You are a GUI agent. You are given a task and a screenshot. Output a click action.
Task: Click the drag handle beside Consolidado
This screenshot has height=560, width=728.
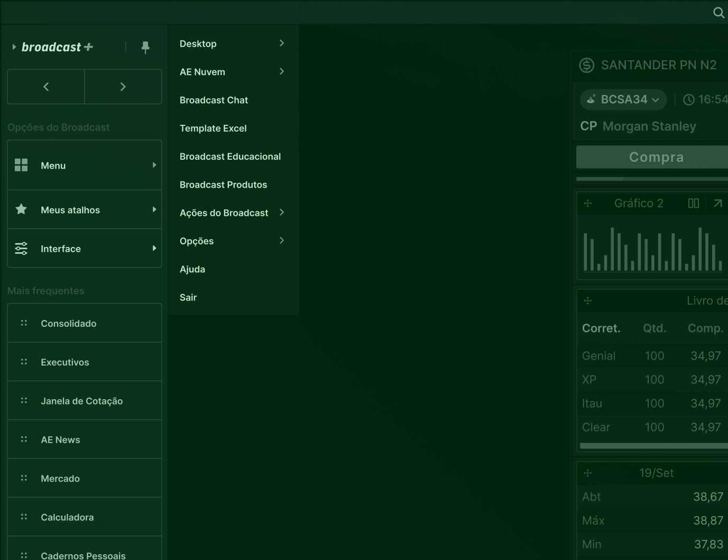click(24, 323)
